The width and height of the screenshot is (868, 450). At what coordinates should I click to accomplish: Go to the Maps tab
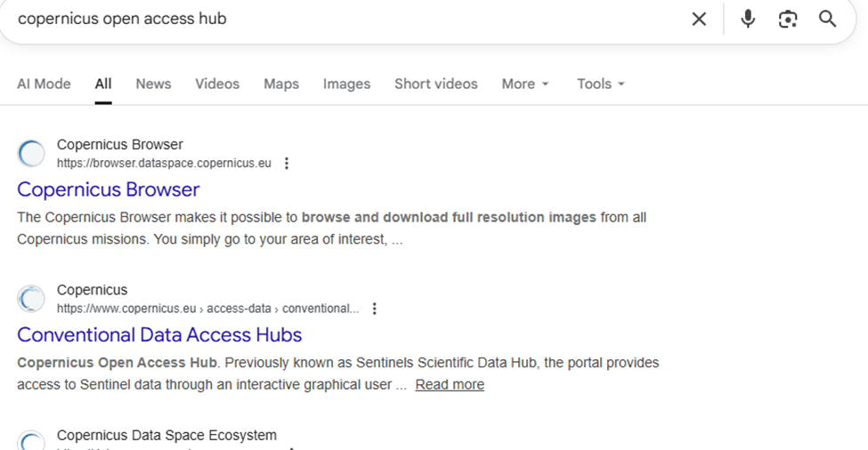(281, 84)
